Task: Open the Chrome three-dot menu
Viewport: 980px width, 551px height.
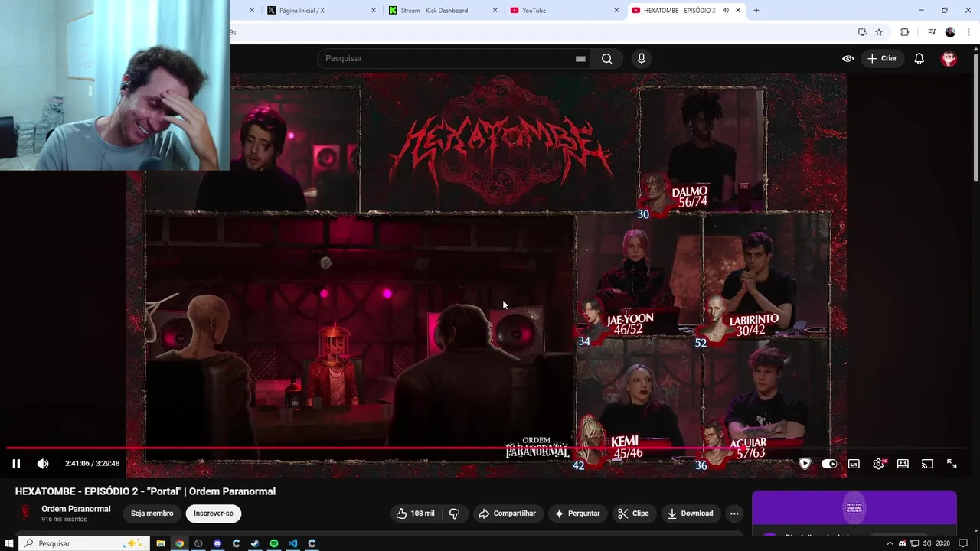Action: [969, 32]
